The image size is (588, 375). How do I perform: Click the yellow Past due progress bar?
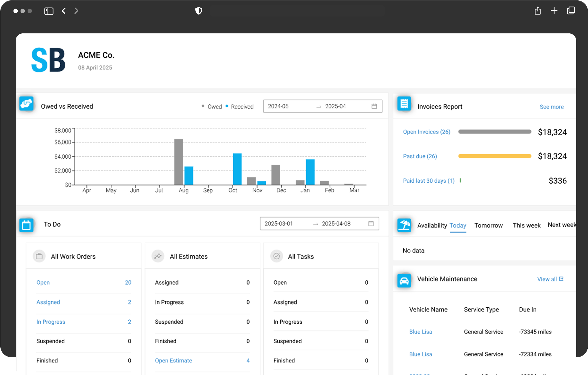coord(495,156)
